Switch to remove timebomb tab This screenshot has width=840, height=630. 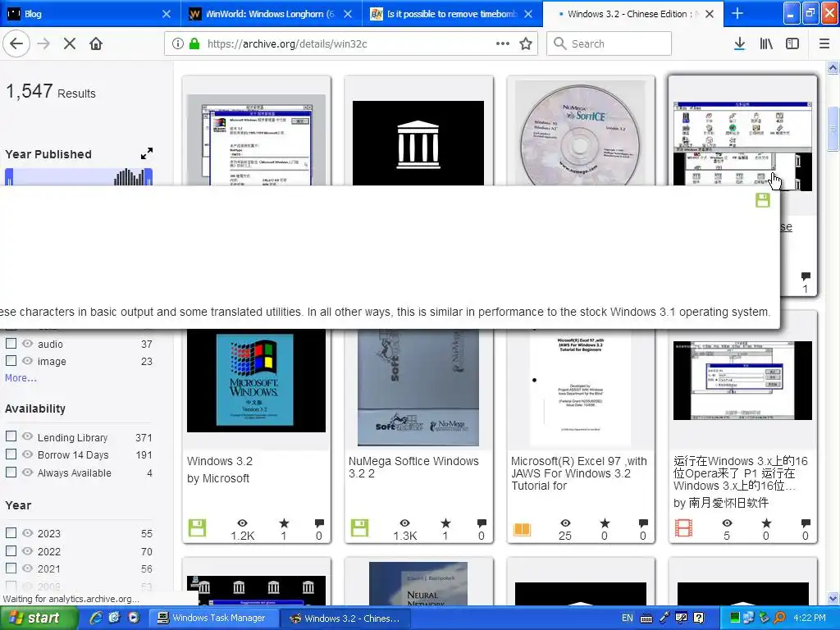tap(452, 14)
